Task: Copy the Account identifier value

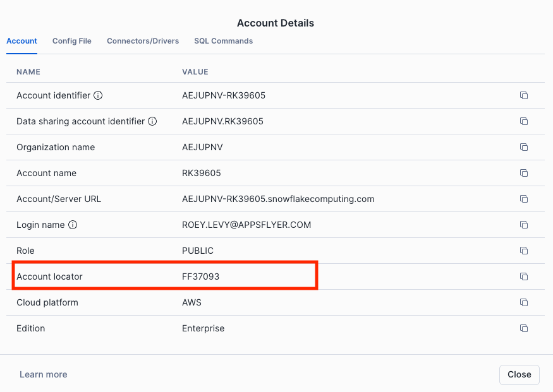Action: click(523, 95)
